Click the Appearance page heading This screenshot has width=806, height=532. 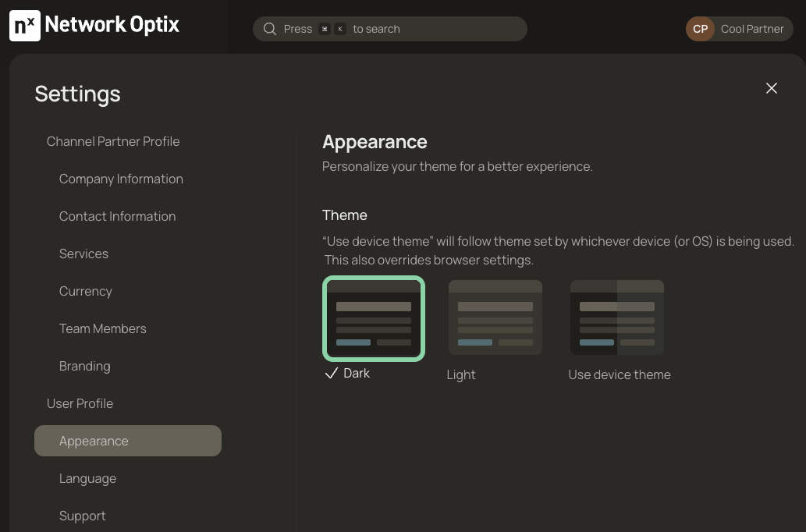click(x=375, y=142)
